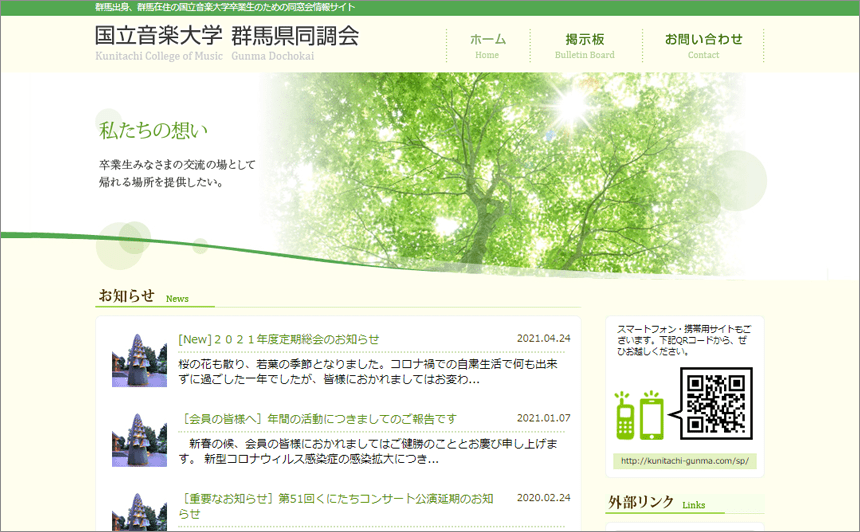The width and height of the screenshot is (860, 532).
Task: Click the 国立音楽大学 群馬県同調会 site title
Action: [x=227, y=36]
